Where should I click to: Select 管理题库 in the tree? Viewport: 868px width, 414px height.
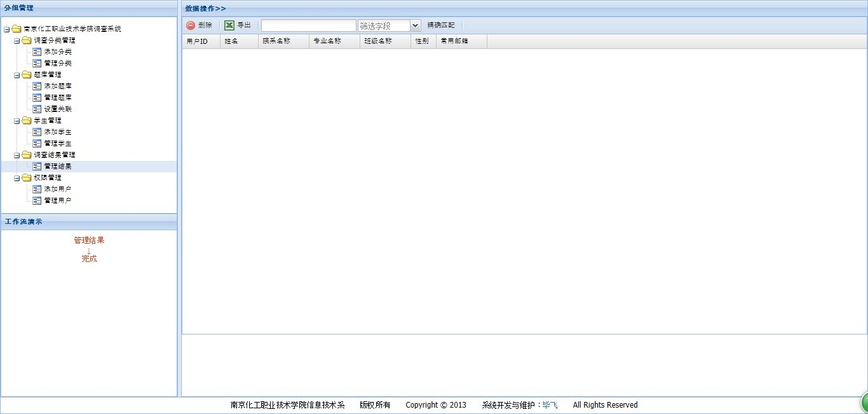(57, 97)
